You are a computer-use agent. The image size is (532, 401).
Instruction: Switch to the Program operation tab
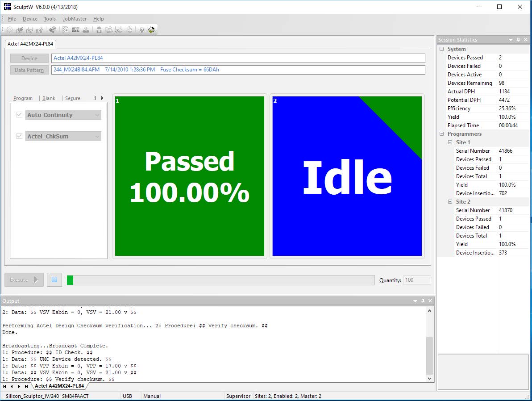coord(23,98)
